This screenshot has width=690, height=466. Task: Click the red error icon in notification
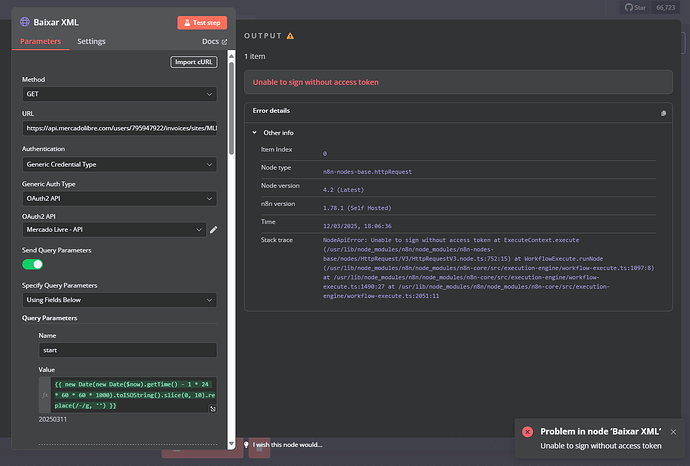[527, 432]
